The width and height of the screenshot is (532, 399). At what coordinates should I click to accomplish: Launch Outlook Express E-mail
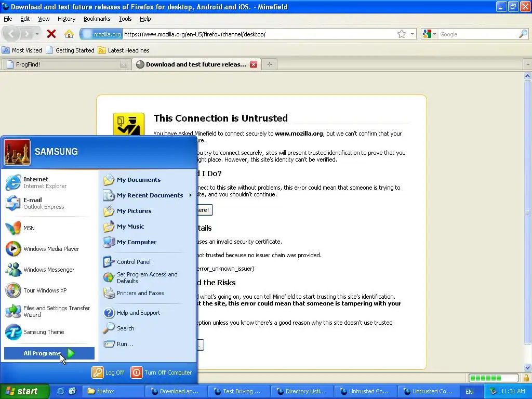50,203
